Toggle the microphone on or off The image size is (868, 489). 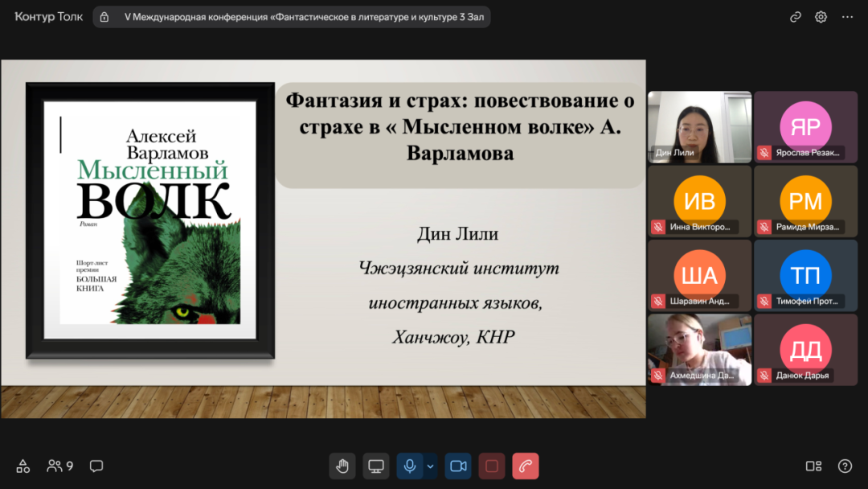click(x=410, y=466)
